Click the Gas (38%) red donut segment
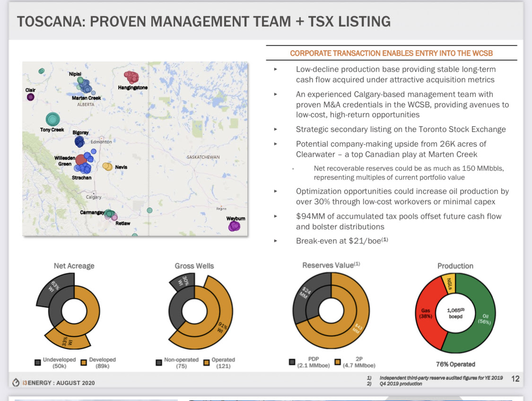The height and width of the screenshot is (401, 532). tap(426, 314)
